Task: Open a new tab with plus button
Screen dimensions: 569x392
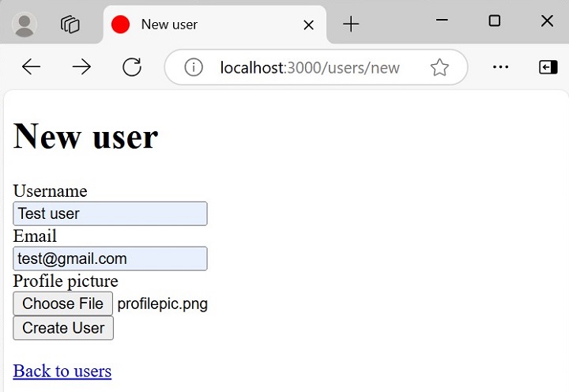Action: [x=351, y=24]
